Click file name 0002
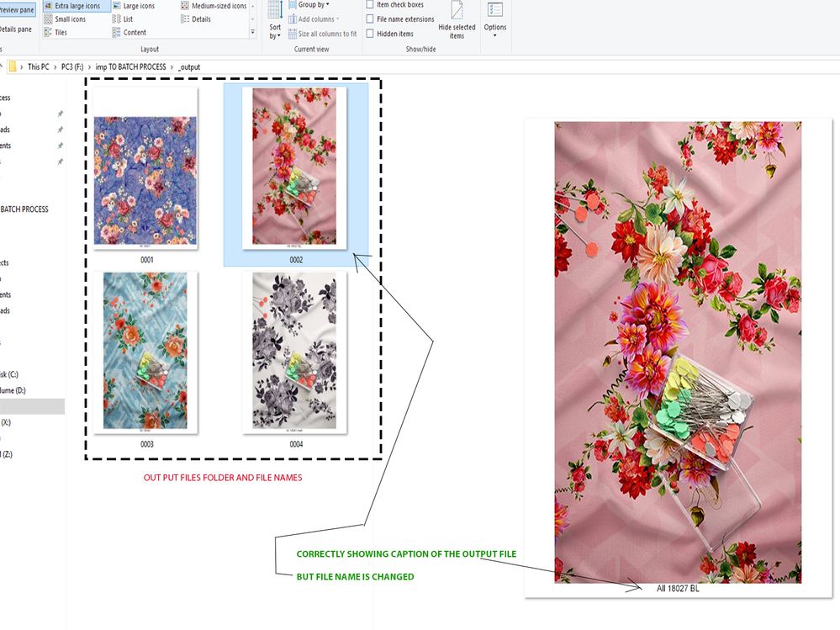This screenshot has width=840, height=630. pyautogui.click(x=296, y=260)
